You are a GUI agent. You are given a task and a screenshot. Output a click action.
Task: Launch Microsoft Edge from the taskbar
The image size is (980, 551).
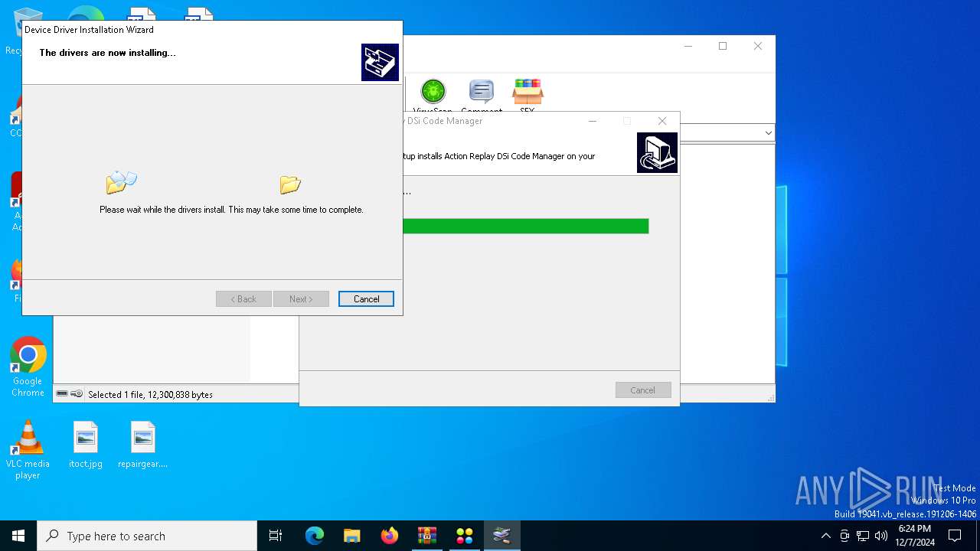(x=315, y=536)
